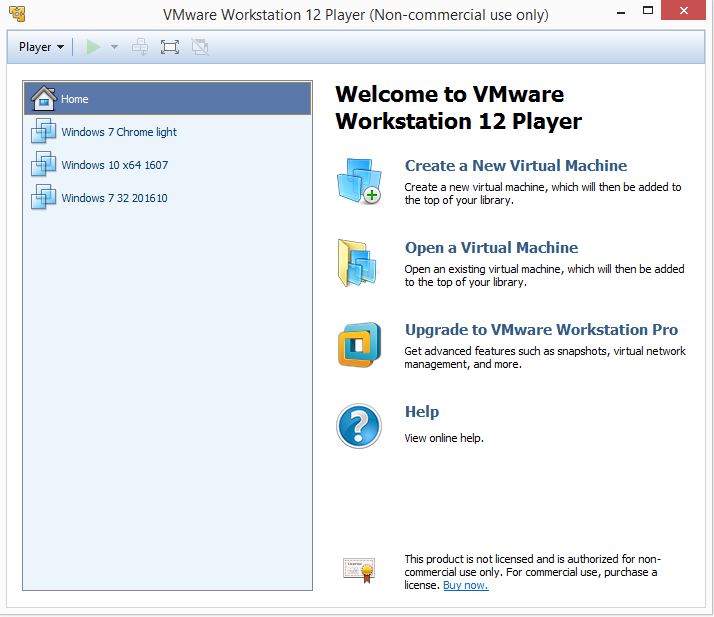Click the Upgrade to VMware Workstation Pro link
The image size is (714, 617).
click(x=541, y=330)
